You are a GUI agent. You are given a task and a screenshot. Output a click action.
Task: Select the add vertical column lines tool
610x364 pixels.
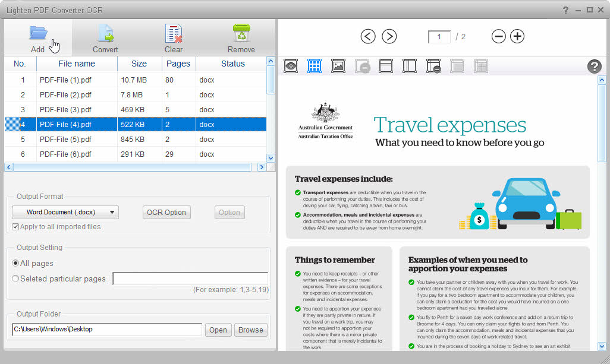coord(409,66)
